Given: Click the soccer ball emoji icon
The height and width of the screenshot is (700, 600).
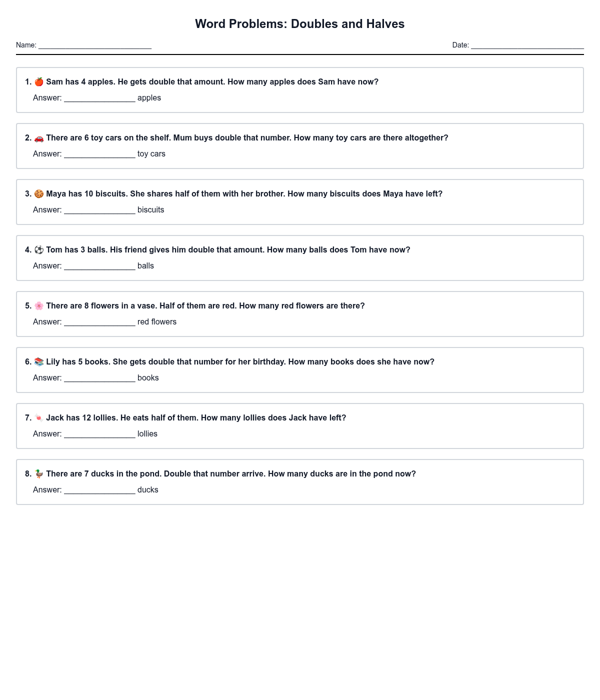Looking at the screenshot, I should (x=39, y=250).
